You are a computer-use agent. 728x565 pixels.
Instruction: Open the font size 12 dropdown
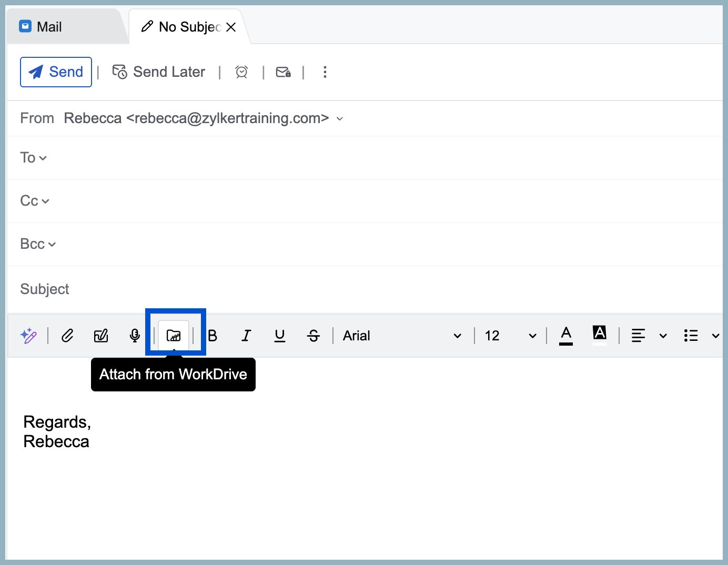pyautogui.click(x=510, y=336)
